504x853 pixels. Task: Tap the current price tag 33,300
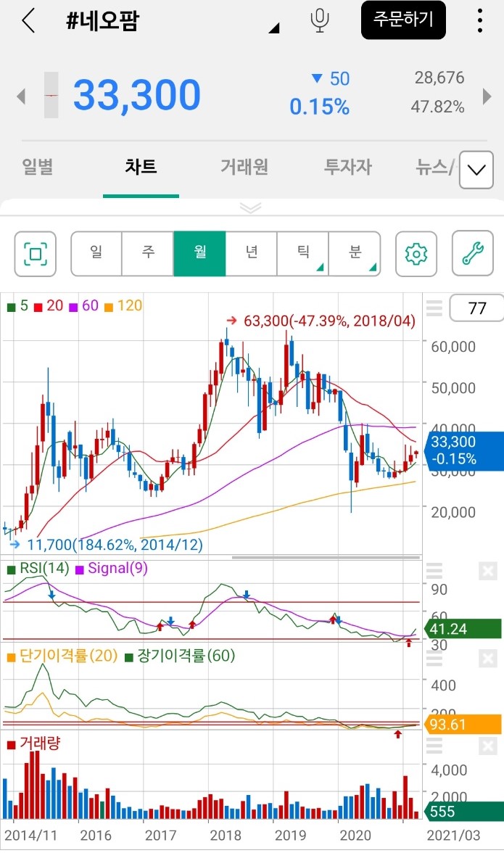[466, 450]
